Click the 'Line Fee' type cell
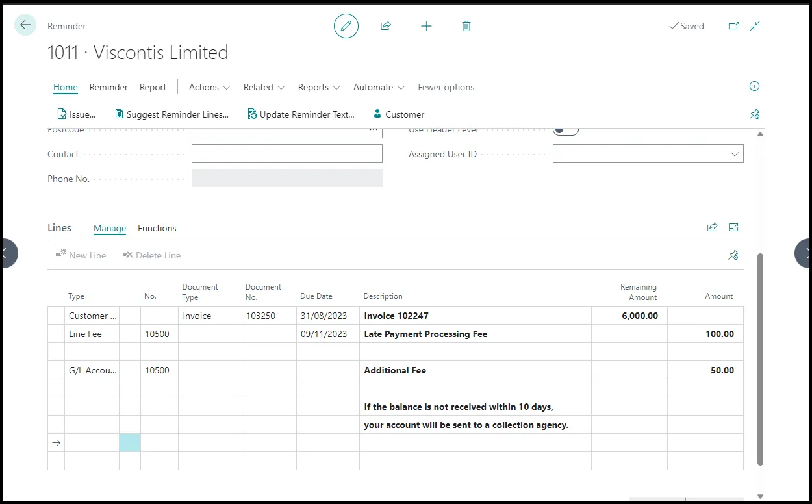Image resolution: width=812 pixels, height=504 pixels. [92, 334]
